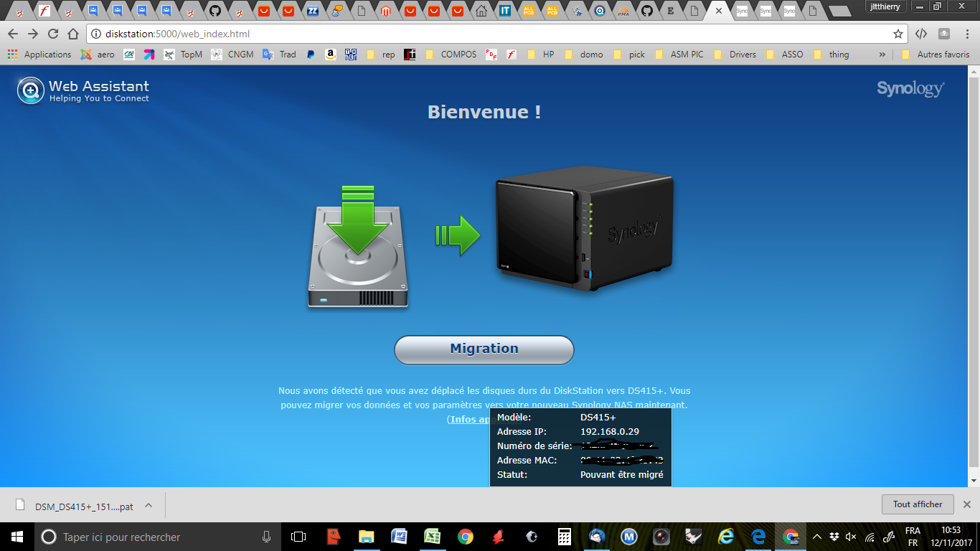Show hidden system tray icons
The image size is (980, 551).
(816, 537)
